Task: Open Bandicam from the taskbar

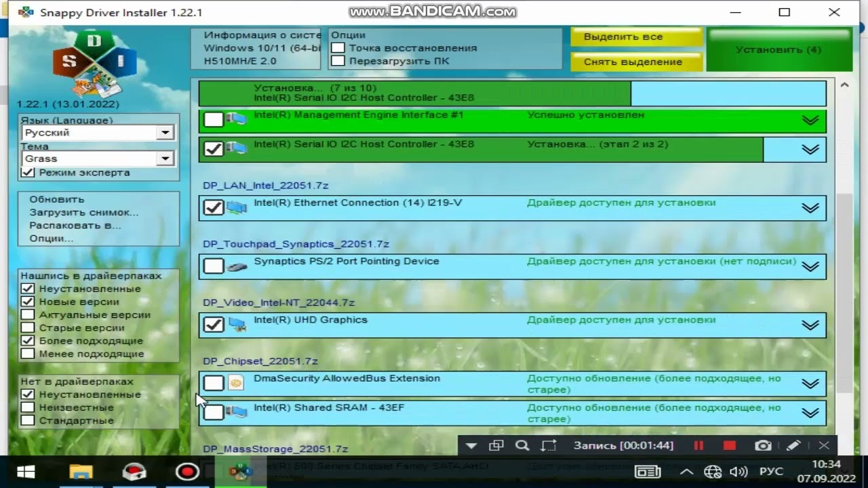Action: 187,472
